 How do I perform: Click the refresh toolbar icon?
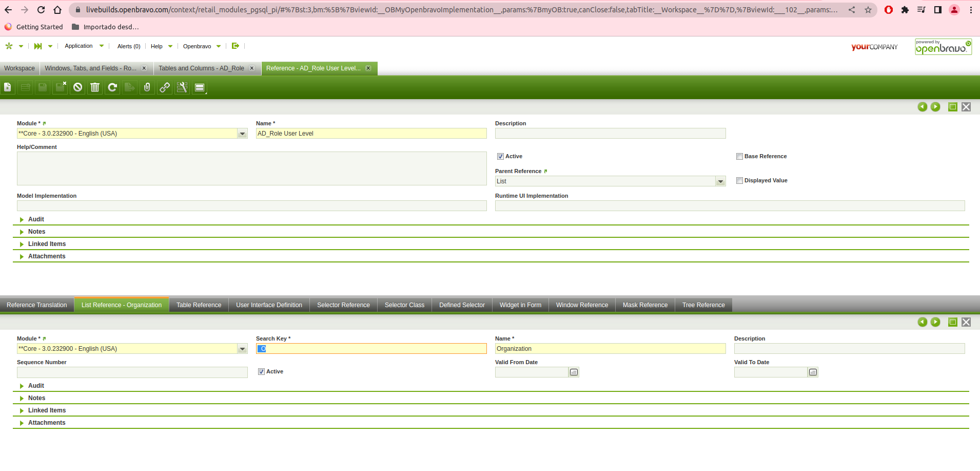(112, 87)
